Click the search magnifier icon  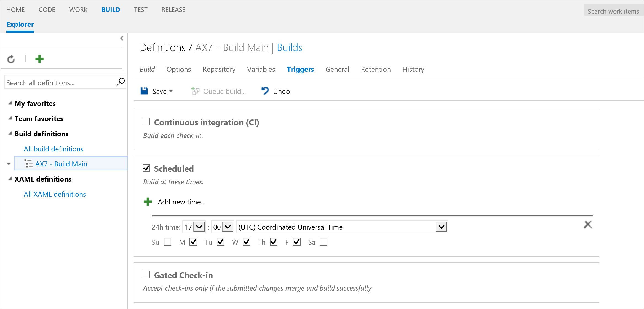pos(120,82)
